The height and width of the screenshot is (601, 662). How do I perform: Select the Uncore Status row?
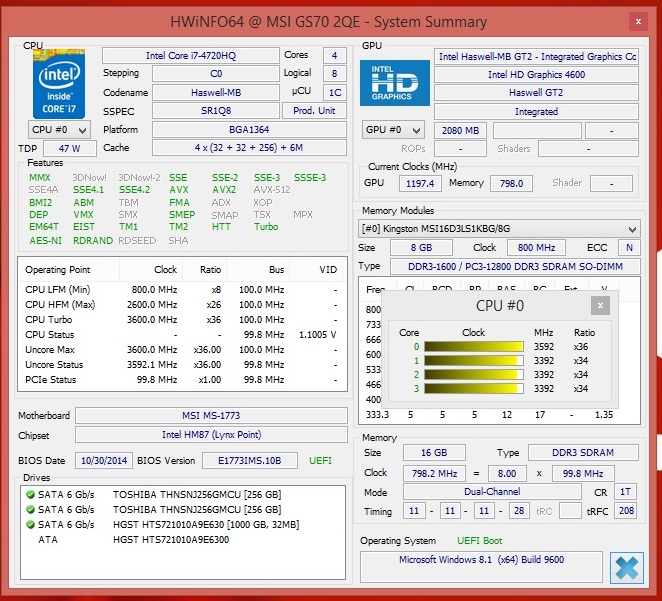click(x=182, y=365)
